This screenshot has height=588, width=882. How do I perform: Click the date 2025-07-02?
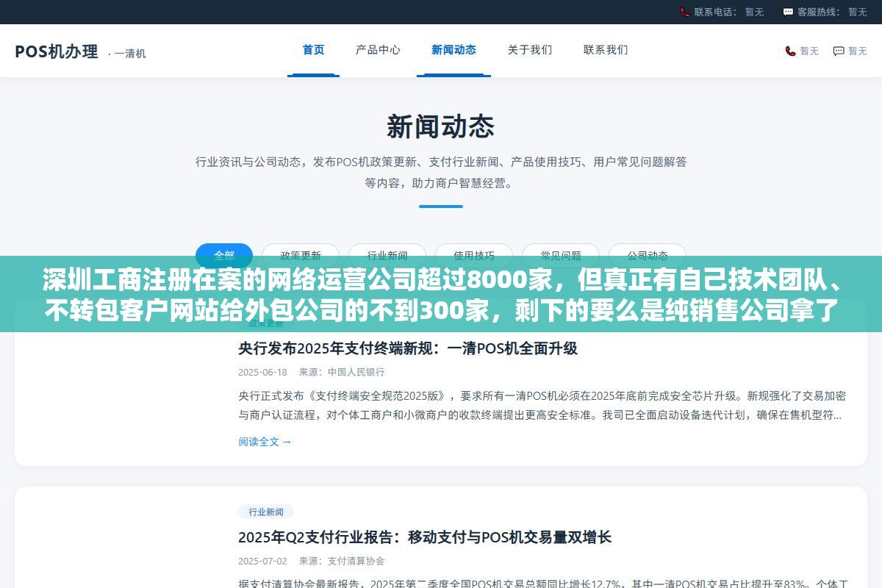262,561
